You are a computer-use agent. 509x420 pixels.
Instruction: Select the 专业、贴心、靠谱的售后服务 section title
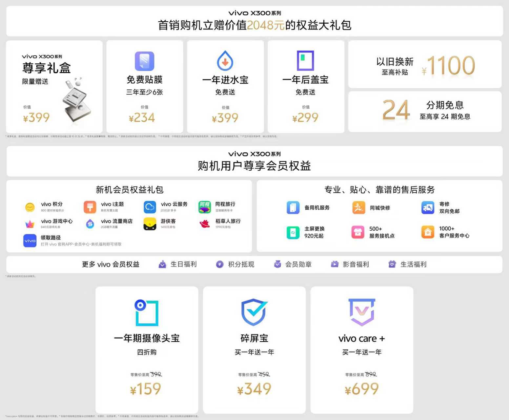click(x=379, y=190)
